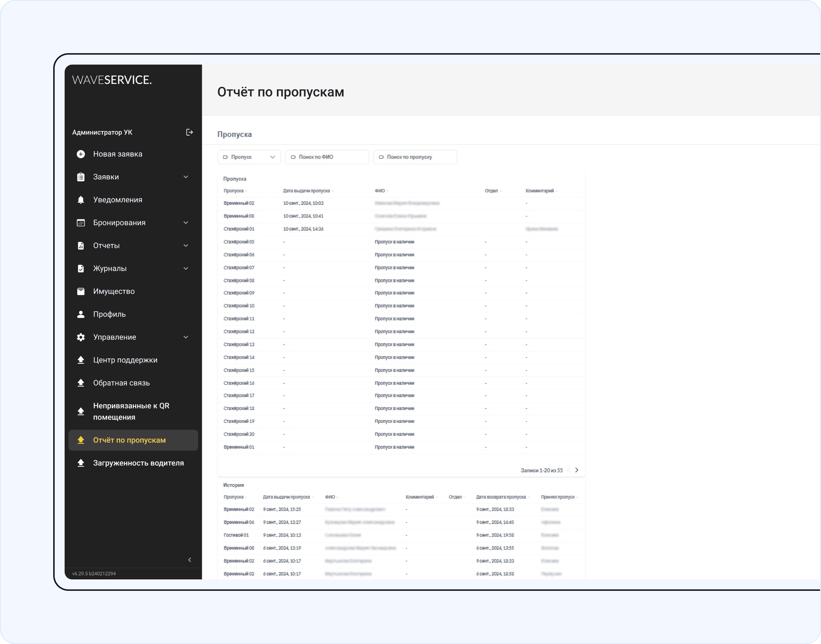Image resolution: width=821 pixels, height=644 pixels.
Task: Expand the Отчеты submenu chevron
Action: 186,245
